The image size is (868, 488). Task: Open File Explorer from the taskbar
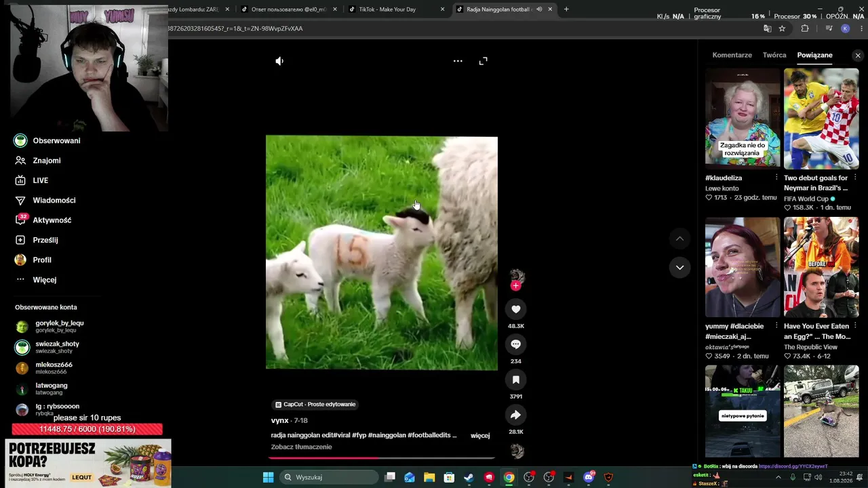[429, 477]
